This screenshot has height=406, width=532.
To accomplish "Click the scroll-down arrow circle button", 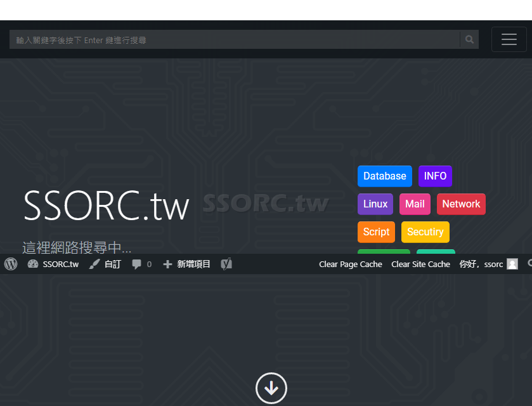I will tap(271, 388).
